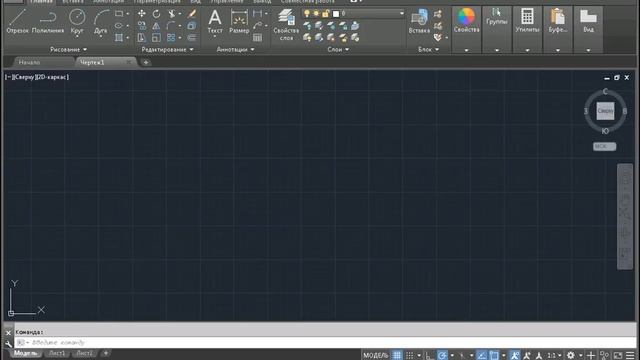640x360 pixels.
Task: Click the Сверху ViewCube face
Action: (605, 111)
